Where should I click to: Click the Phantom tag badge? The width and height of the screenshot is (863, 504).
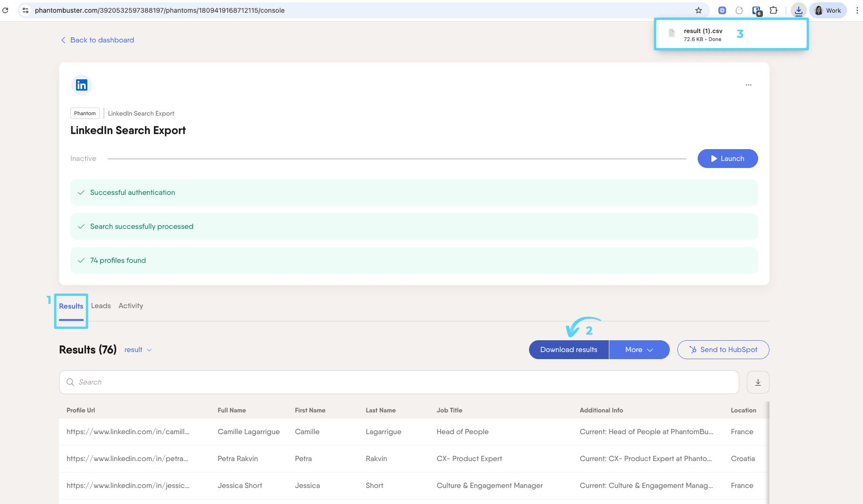point(85,113)
